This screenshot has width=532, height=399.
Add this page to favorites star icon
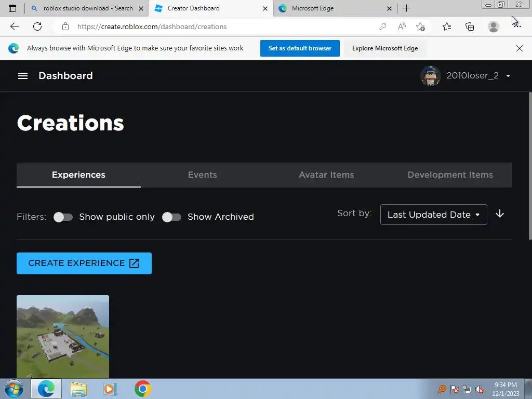tap(421, 26)
